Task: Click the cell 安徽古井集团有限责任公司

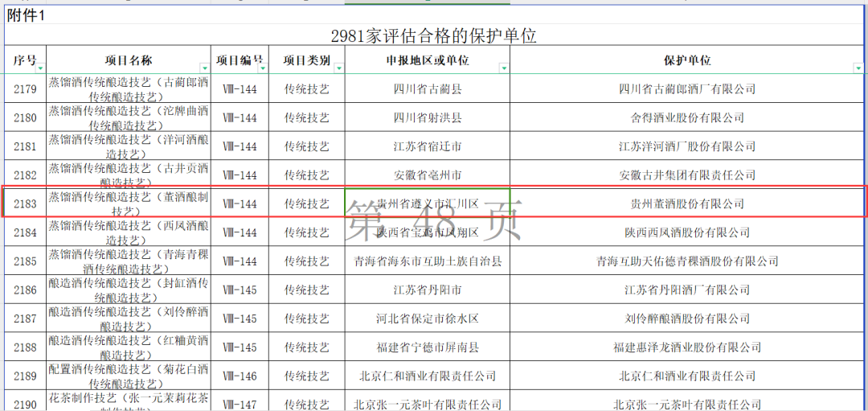Action: [x=686, y=175]
